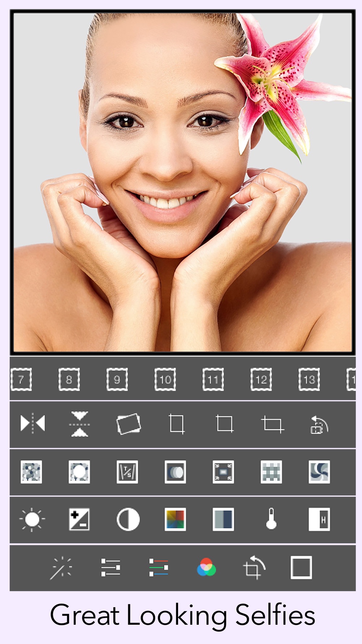Adjust contrast with half-circle icon
Viewport: 362px width, 644px height.
[x=128, y=519]
